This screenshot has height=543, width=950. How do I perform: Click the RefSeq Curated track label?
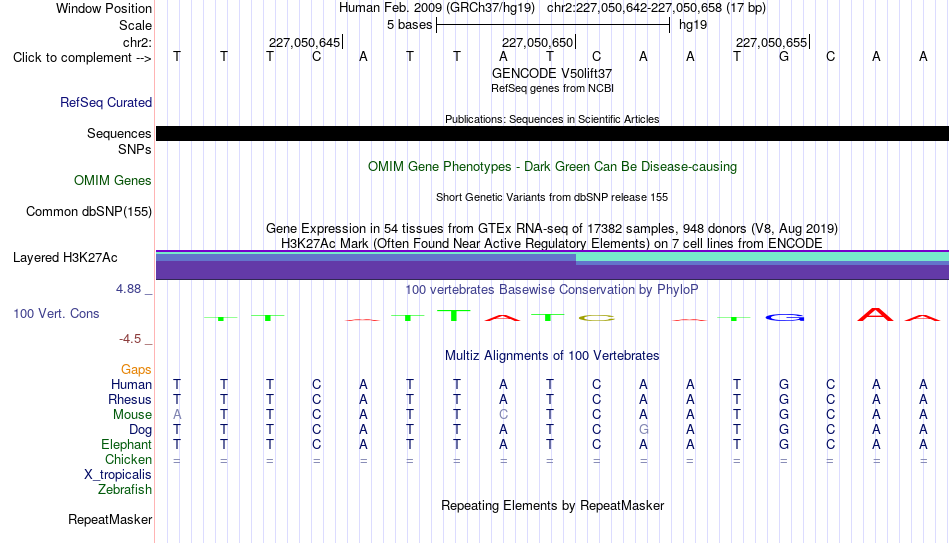point(105,102)
